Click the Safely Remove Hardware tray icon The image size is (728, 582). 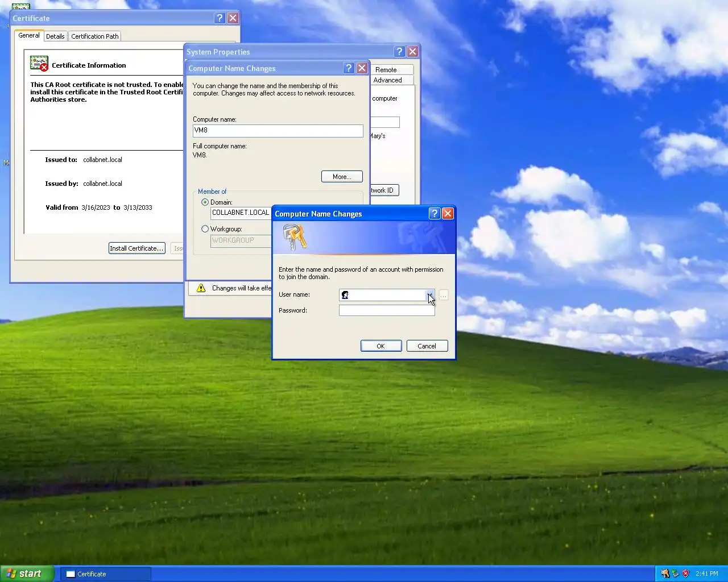tap(675, 573)
